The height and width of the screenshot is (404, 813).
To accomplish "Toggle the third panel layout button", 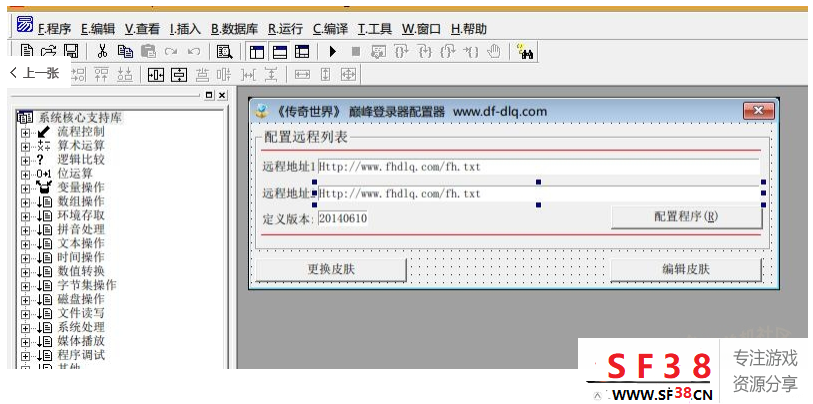I will pos(302,52).
